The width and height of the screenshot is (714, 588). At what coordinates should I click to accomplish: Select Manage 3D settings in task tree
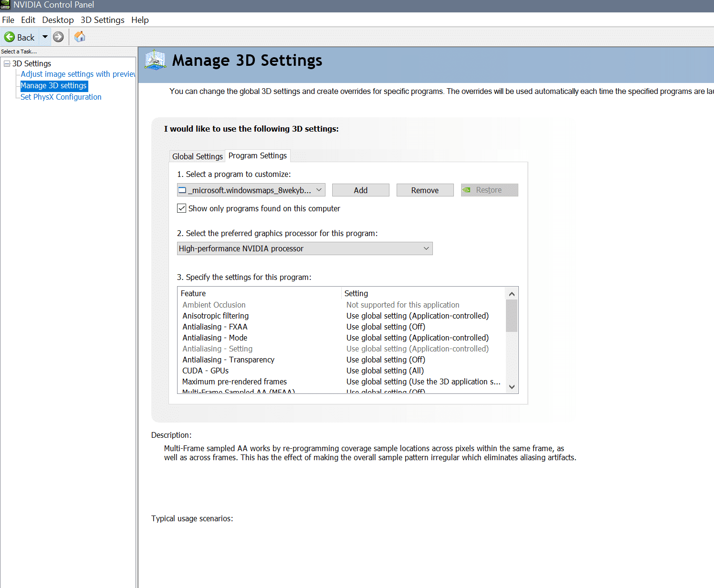(53, 85)
